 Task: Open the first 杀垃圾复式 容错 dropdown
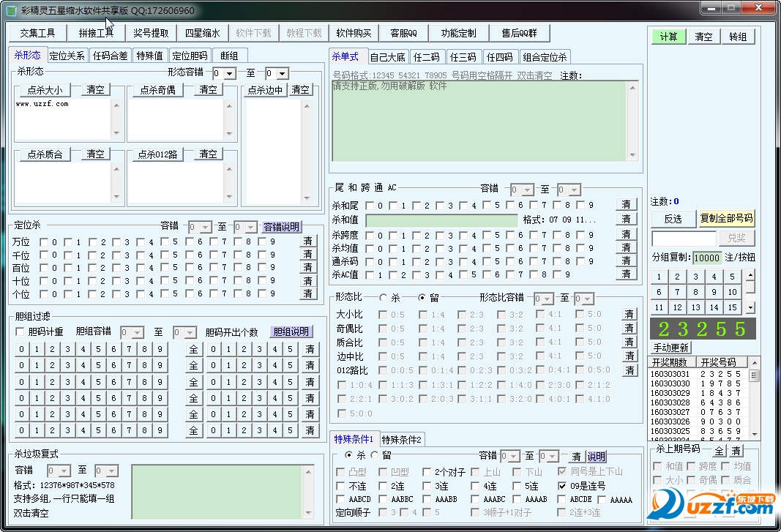(64, 471)
